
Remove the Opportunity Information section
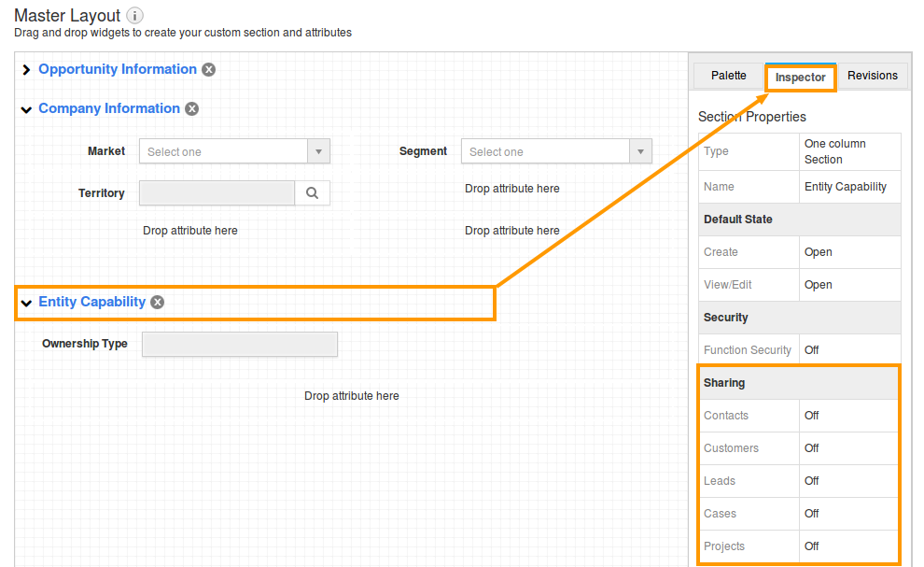(209, 70)
